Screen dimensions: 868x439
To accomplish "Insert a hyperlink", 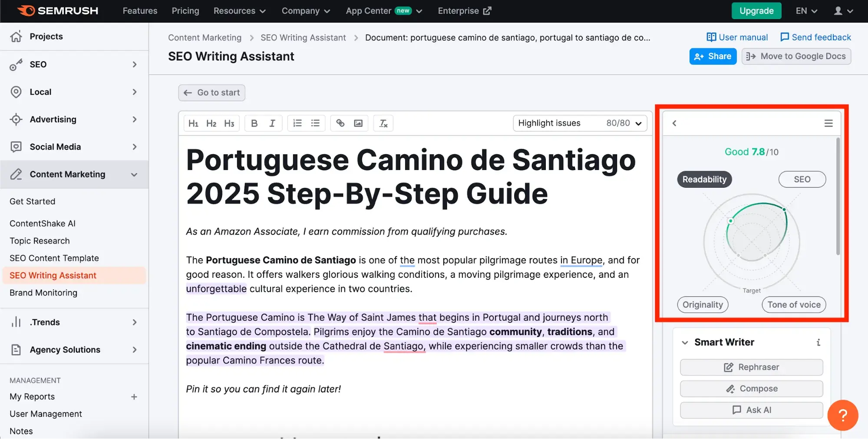I will (x=340, y=123).
